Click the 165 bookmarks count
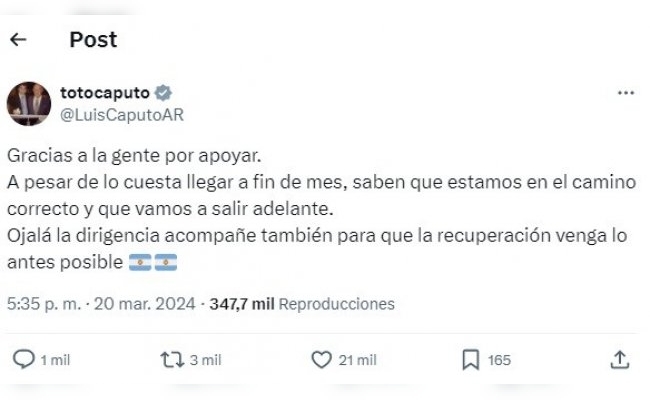 pyautogui.click(x=499, y=360)
